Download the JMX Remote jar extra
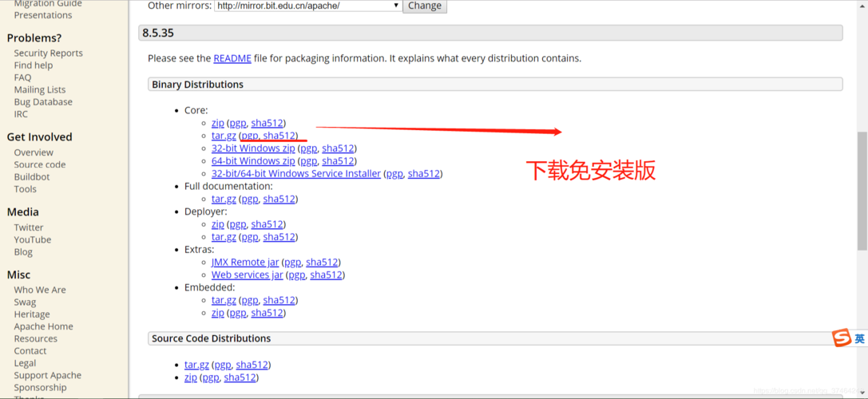The height and width of the screenshot is (399, 868). coord(245,263)
